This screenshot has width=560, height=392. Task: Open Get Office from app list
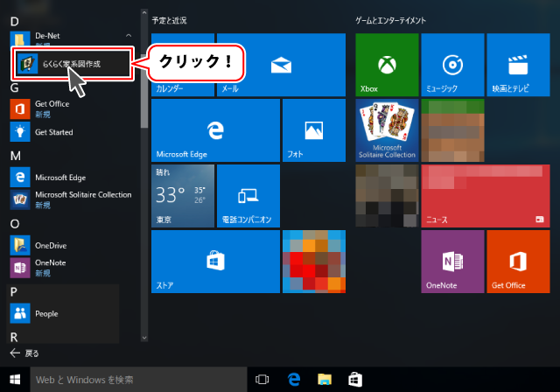[x=72, y=108]
